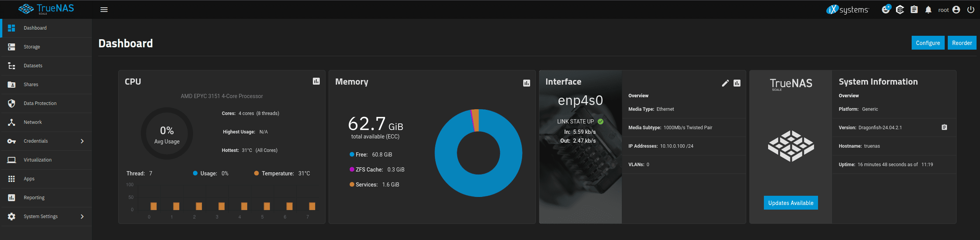Expand the System Settings submenu chevron
The image size is (980, 240).
[x=82, y=217]
